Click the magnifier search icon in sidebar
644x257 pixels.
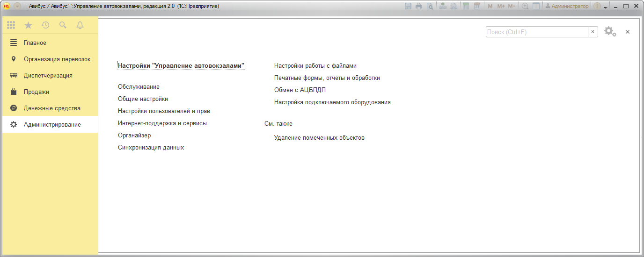coord(63,25)
